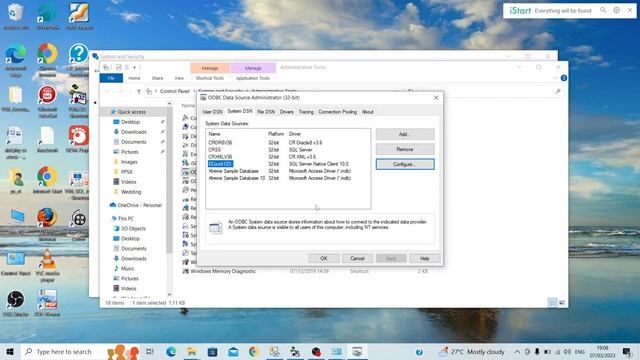Open the Drivers tab
The image size is (640, 360).
pos(287,112)
